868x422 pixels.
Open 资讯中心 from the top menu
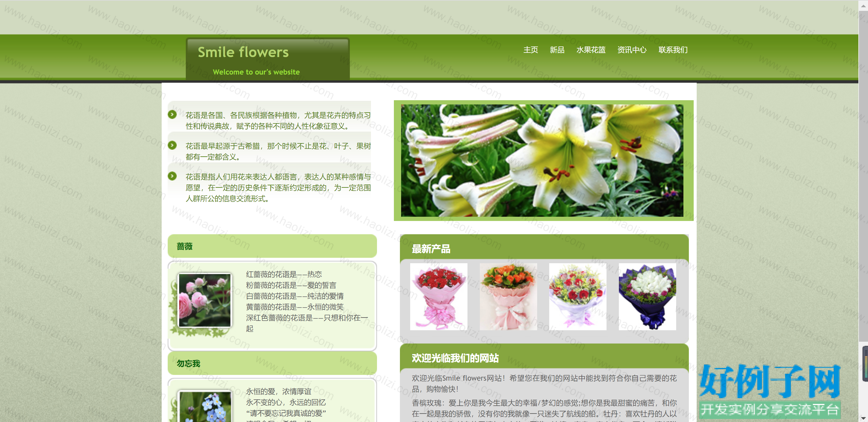click(x=632, y=50)
